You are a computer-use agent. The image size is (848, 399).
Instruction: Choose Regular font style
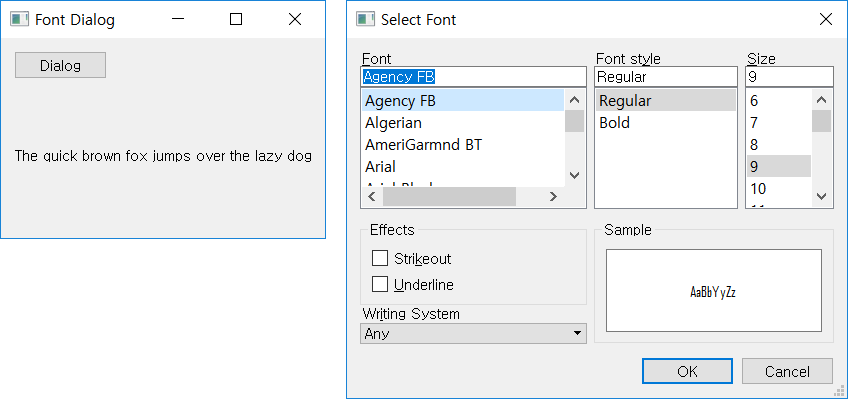click(x=666, y=101)
